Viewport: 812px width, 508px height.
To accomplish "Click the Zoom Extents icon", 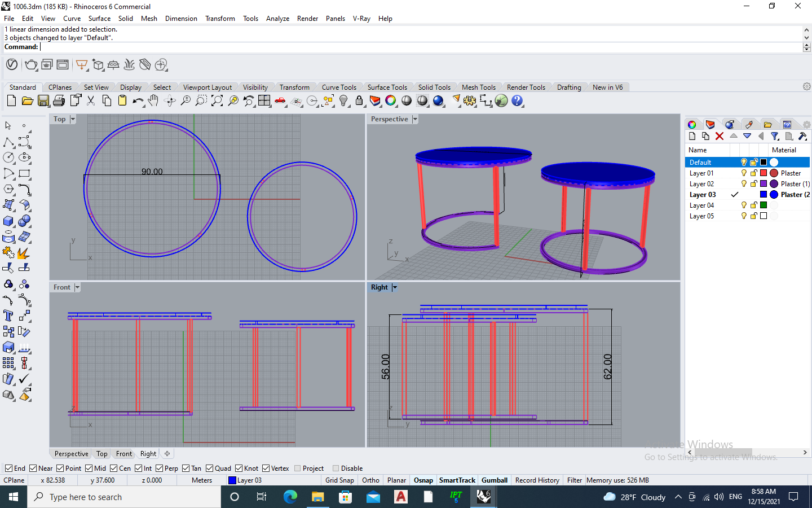I will click(x=217, y=101).
